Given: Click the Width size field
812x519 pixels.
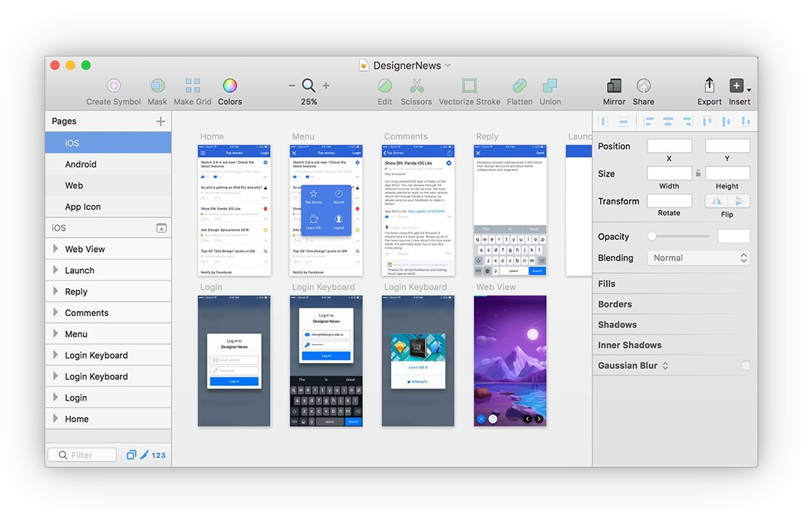Looking at the screenshot, I should 670,174.
